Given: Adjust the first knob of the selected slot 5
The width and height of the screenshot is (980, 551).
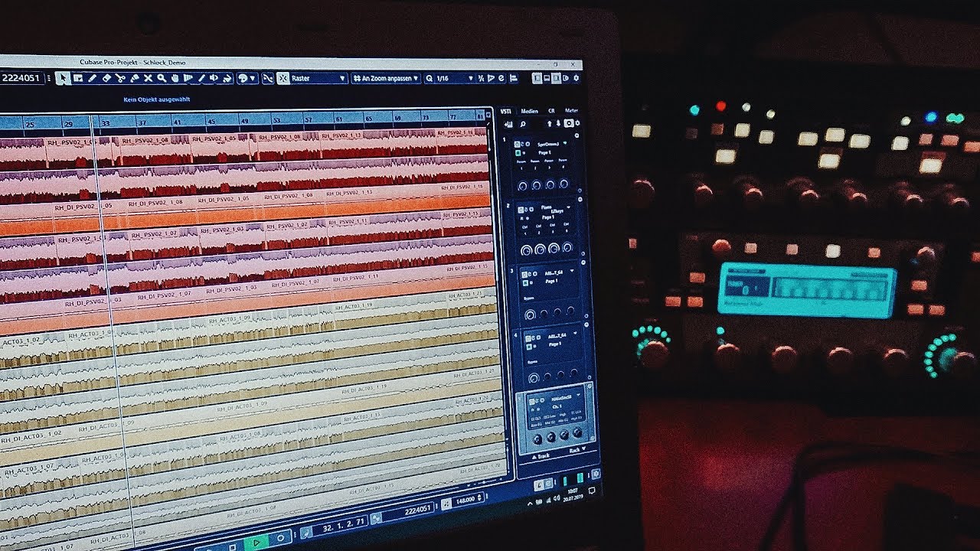Looking at the screenshot, I should [537, 439].
